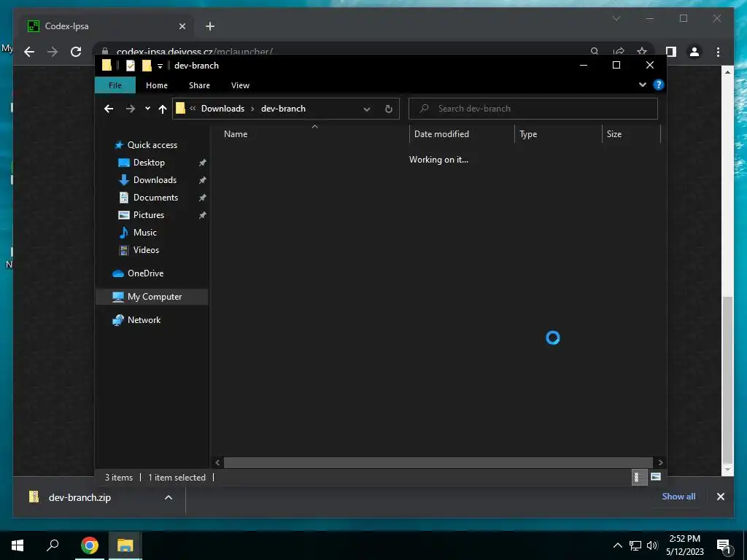Expand the Explorer ribbon chevron
The width and height of the screenshot is (747, 560).
point(642,85)
